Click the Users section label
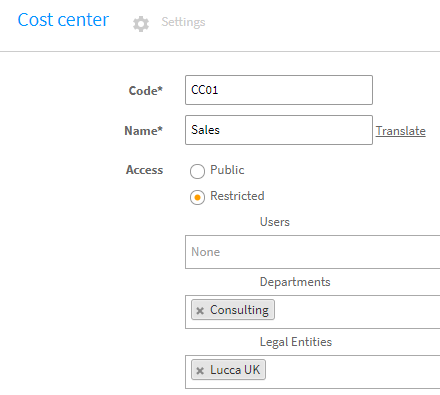Viewport: 440px width, 395px height. [x=275, y=222]
